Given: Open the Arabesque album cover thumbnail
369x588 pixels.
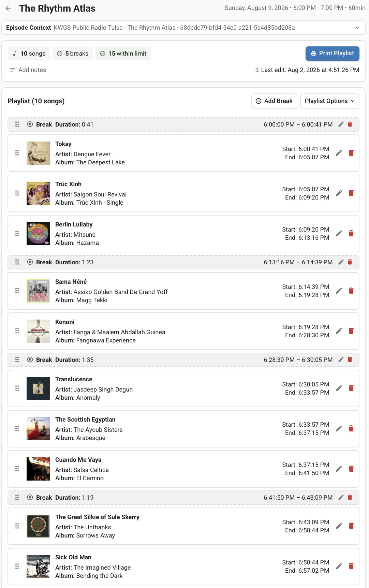Looking at the screenshot, I should coord(38,429).
